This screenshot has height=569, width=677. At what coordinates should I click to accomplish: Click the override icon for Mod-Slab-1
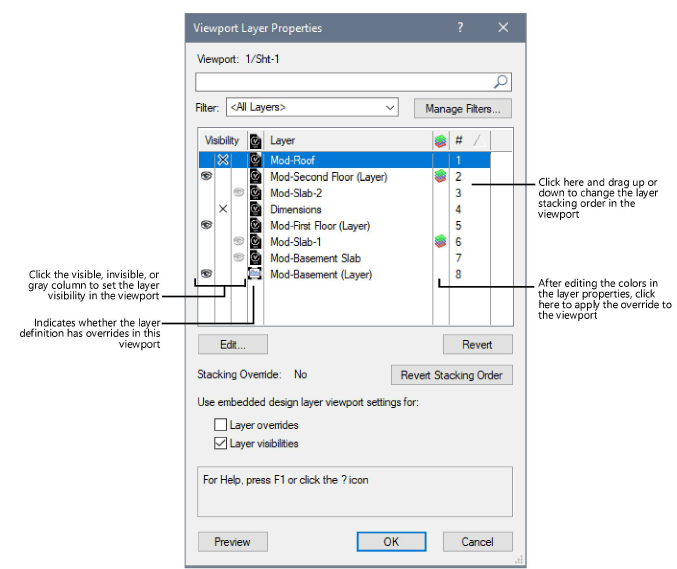click(x=255, y=242)
